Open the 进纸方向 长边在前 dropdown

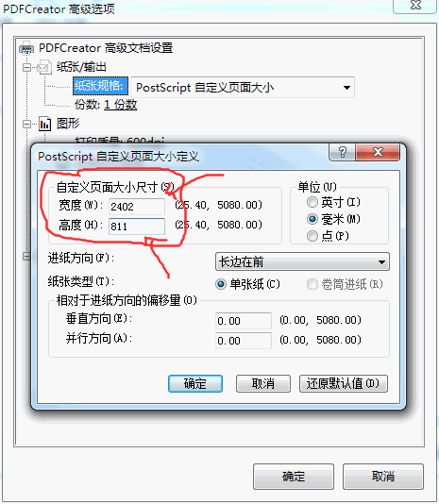tap(302, 261)
